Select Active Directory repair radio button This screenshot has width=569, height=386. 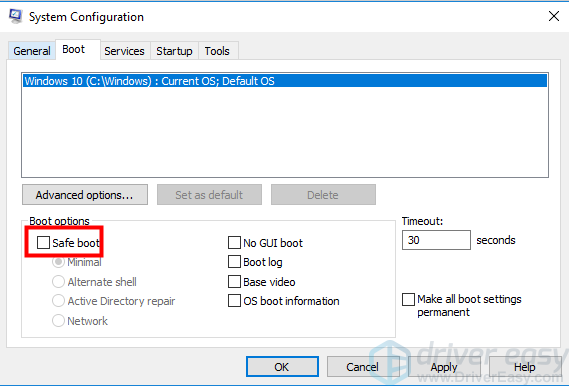click(x=58, y=301)
